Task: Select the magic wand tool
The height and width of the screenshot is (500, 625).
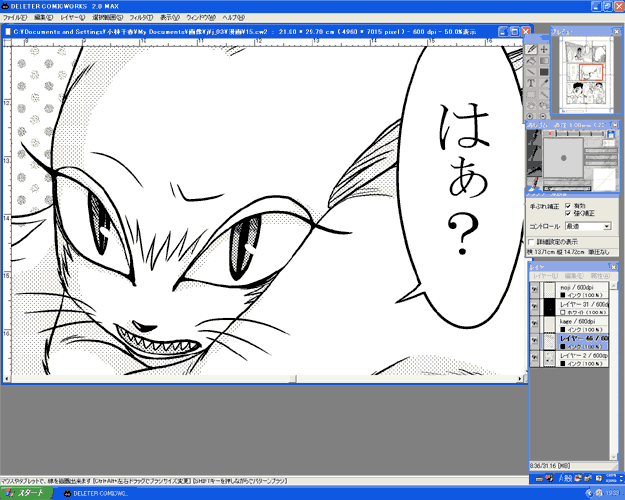Action: 544,94
